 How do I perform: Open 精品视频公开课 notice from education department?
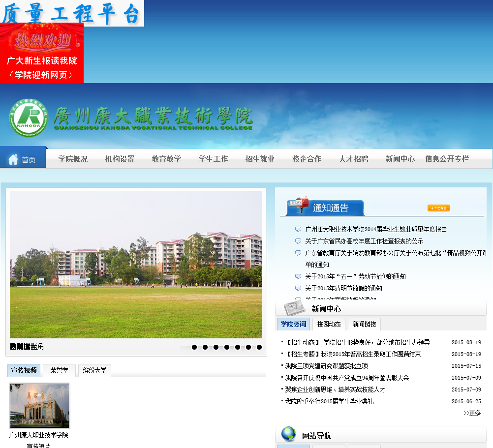coord(396,259)
